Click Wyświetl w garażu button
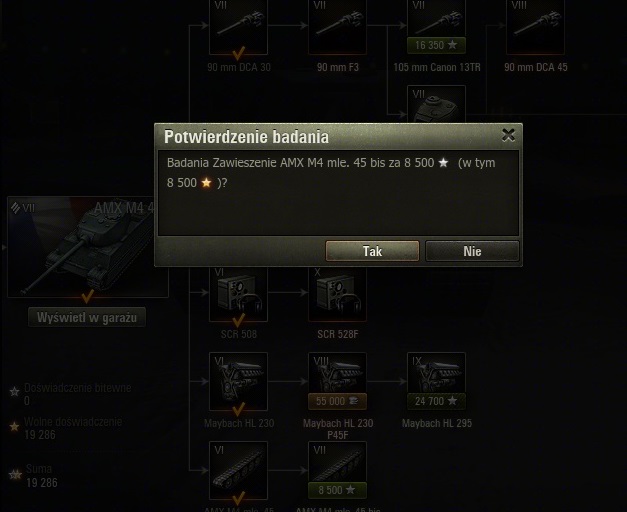Screen dimensions: 627x512 (87, 317)
